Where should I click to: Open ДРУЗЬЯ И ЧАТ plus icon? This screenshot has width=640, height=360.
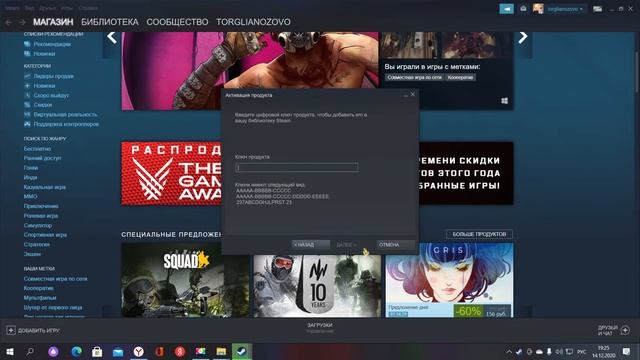[x=625, y=330]
